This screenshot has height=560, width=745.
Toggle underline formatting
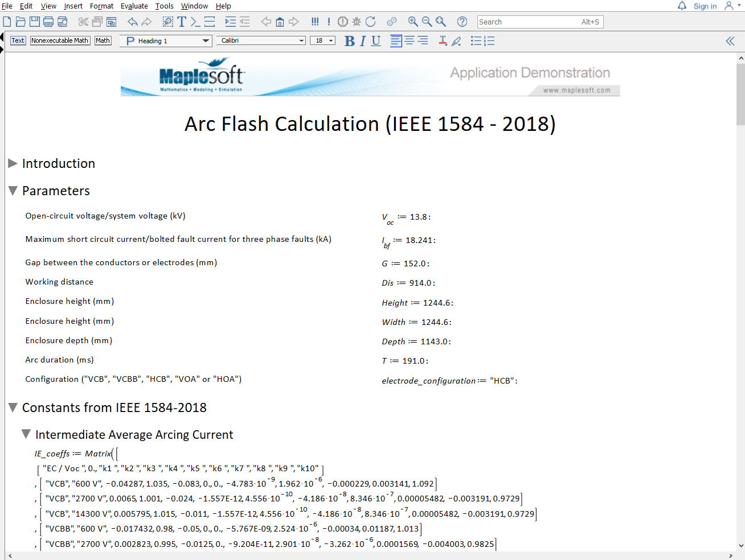point(376,41)
